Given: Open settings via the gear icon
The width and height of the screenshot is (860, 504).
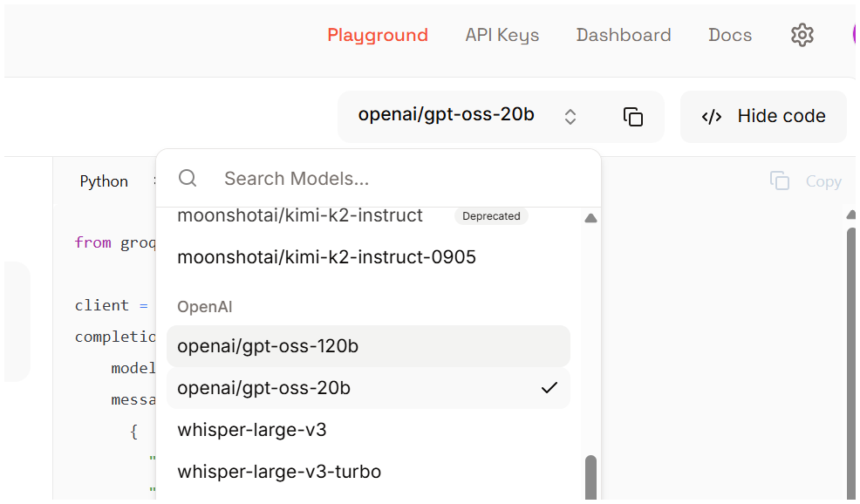Looking at the screenshot, I should pos(802,35).
